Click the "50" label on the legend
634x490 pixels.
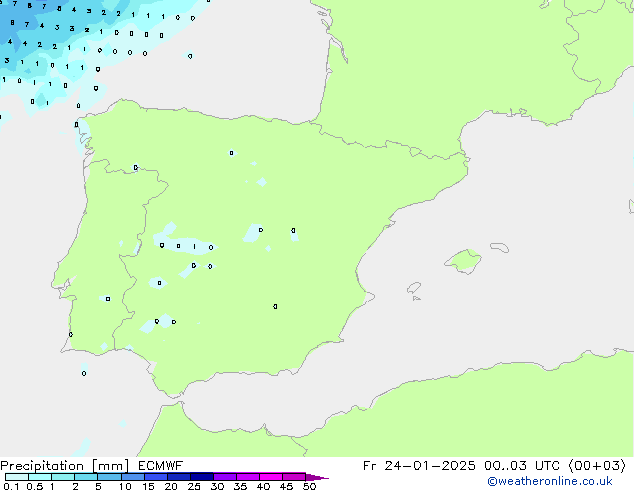[x=310, y=487]
